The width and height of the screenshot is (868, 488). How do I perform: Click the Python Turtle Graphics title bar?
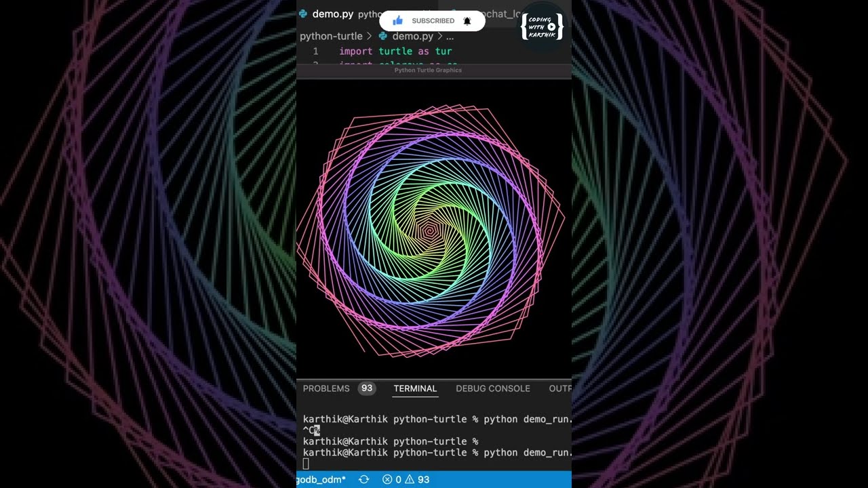point(428,70)
